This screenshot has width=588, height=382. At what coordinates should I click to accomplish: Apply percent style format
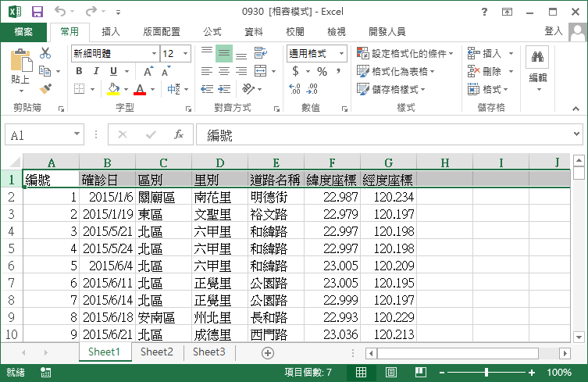click(323, 71)
